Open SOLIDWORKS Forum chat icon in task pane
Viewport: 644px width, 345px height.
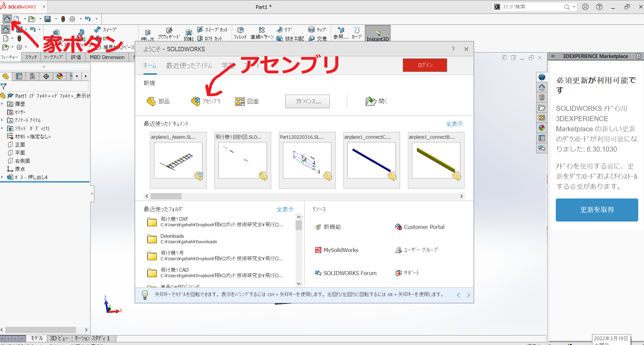pyautogui.click(x=542, y=148)
